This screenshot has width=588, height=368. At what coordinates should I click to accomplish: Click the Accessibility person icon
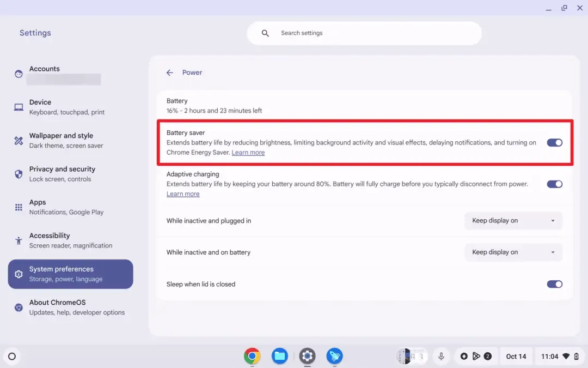pyautogui.click(x=19, y=240)
